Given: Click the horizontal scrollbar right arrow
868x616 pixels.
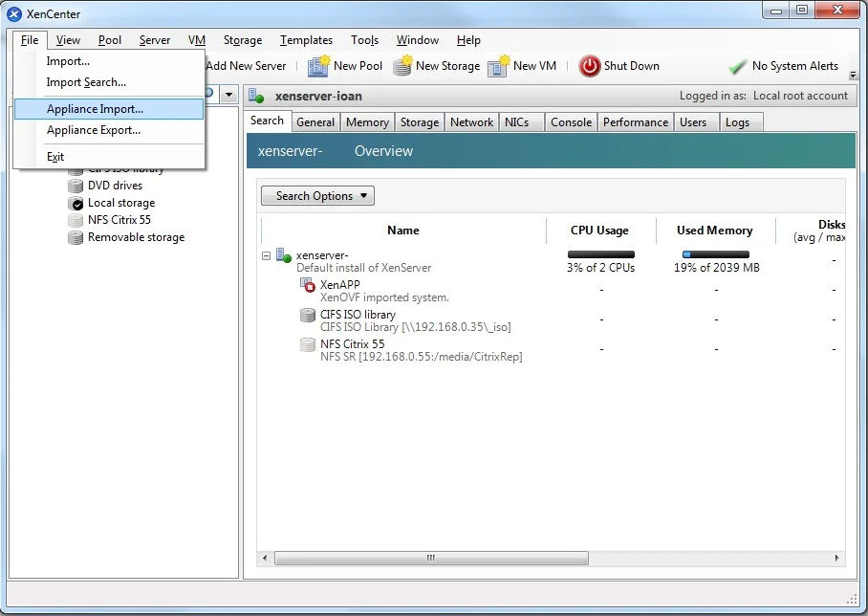Looking at the screenshot, I should pos(836,558).
